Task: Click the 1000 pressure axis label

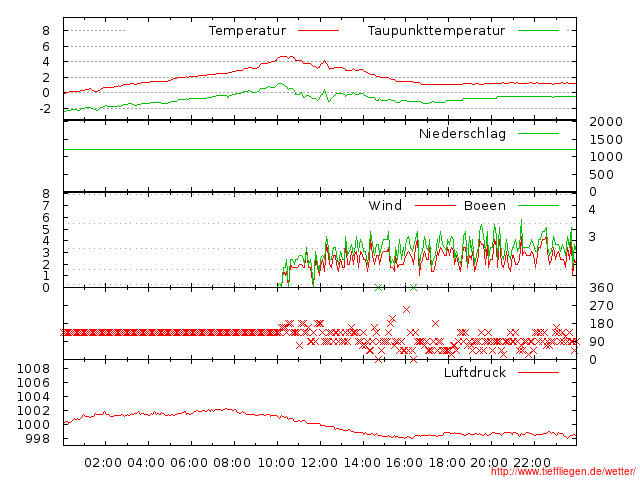Action: point(33,424)
